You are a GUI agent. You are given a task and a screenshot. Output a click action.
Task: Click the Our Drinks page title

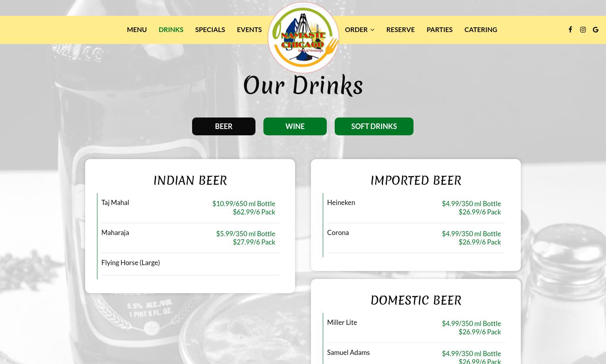(303, 85)
